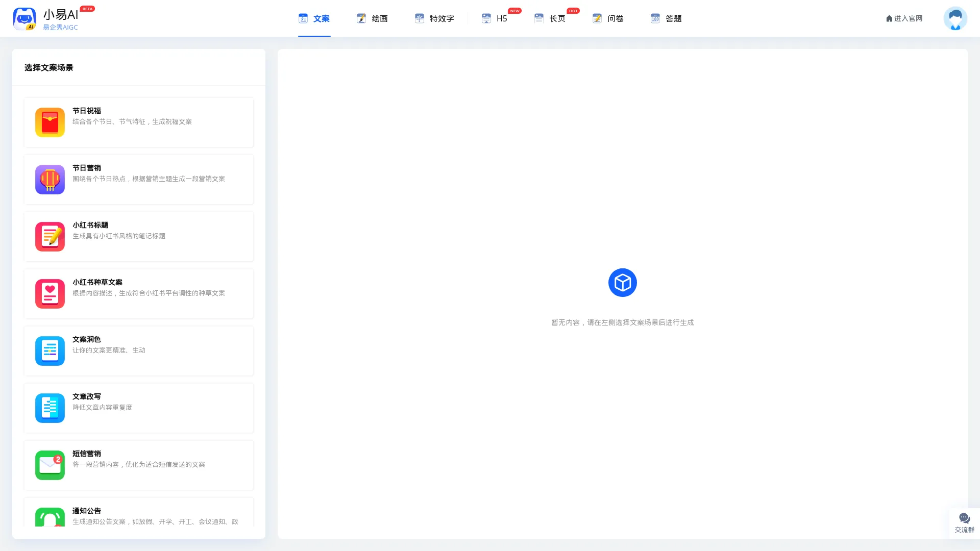Click the 答题 tab icon

[x=655, y=18]
